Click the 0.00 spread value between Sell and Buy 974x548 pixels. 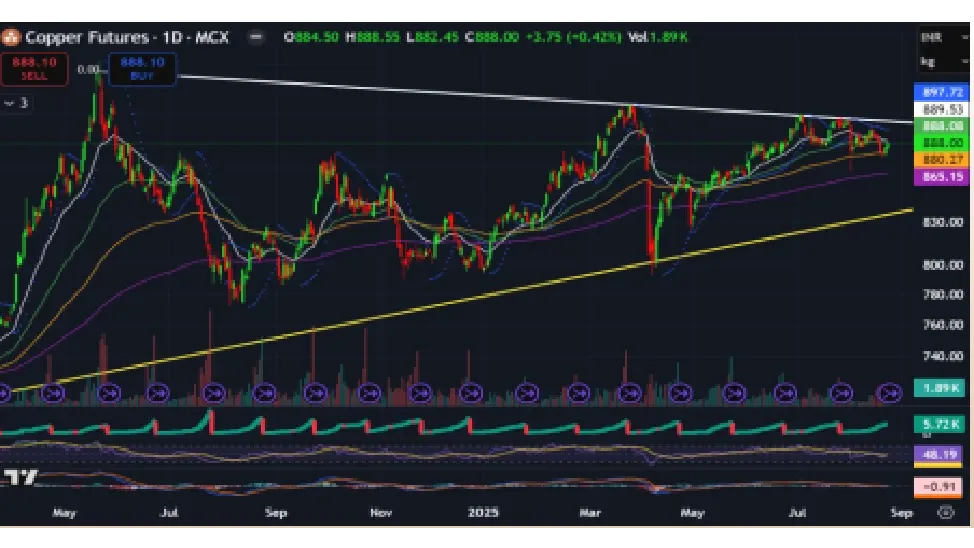point(88,70)
